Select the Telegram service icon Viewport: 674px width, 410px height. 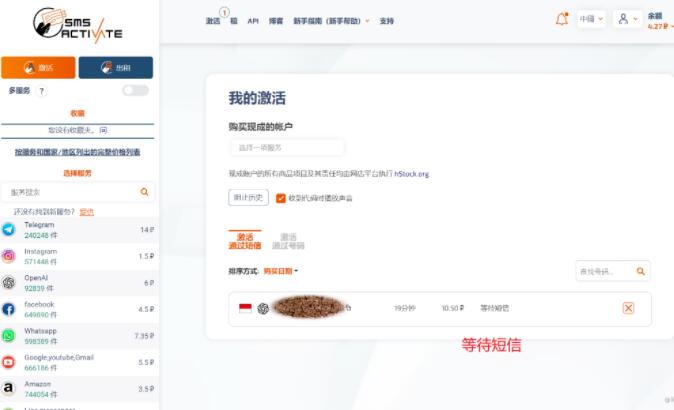coord(9,229)
